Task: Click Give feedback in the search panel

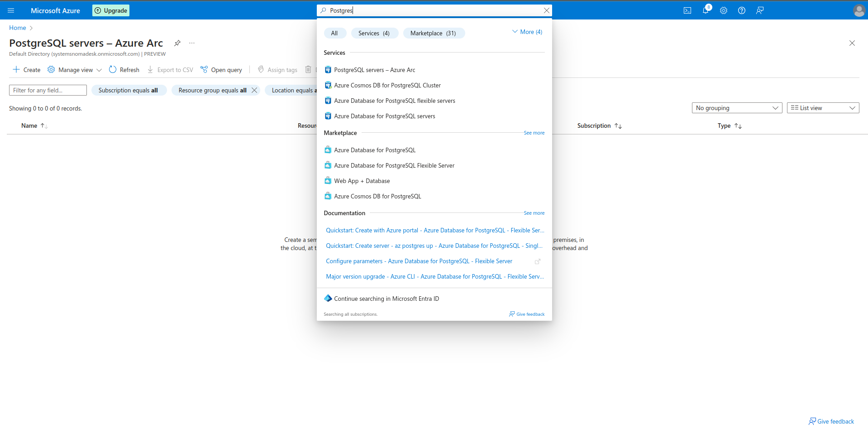Action: click(527, 314)
